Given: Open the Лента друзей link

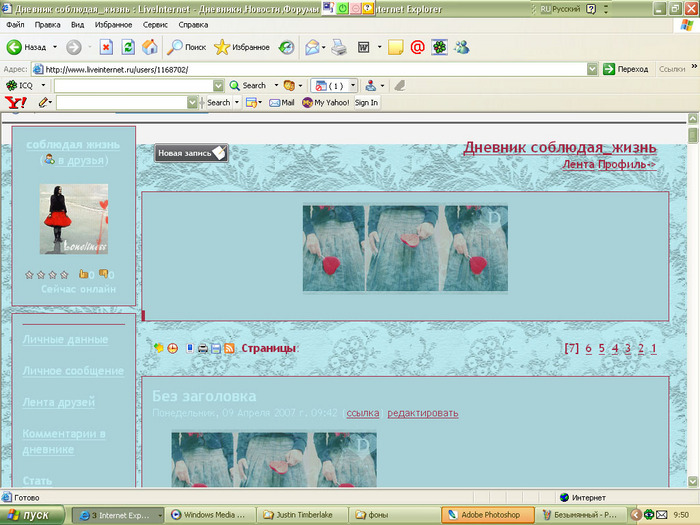Looking at the screenshot, I should [x=58, y=402].
